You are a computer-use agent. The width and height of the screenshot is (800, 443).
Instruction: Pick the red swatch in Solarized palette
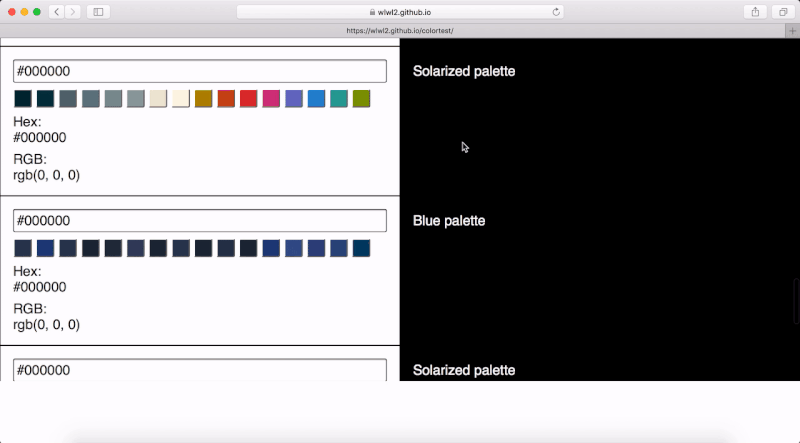248,98
